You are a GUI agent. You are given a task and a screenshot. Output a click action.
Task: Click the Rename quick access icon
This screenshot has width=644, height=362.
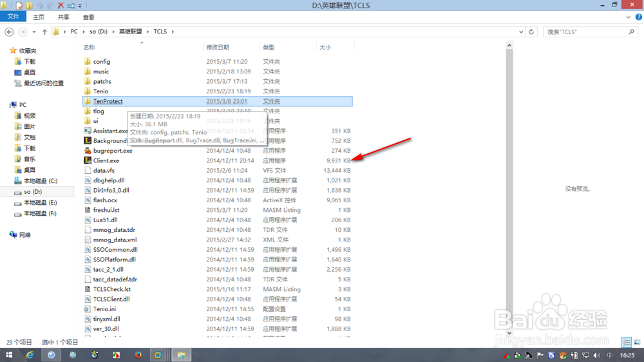(71, 5)
